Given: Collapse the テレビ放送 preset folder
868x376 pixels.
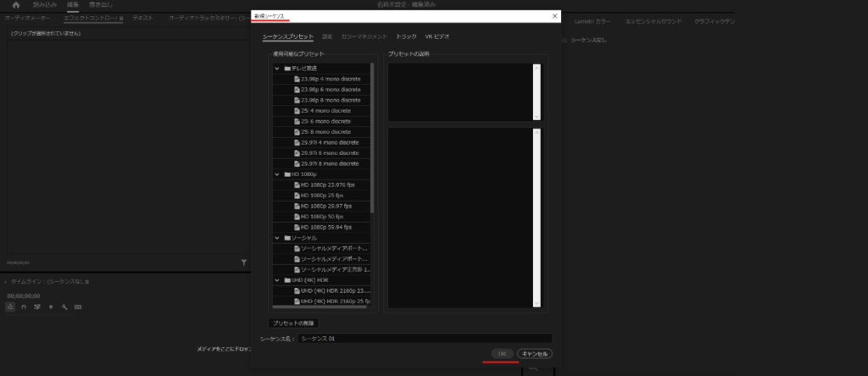Looking at the screenshot, I should 277,68.
